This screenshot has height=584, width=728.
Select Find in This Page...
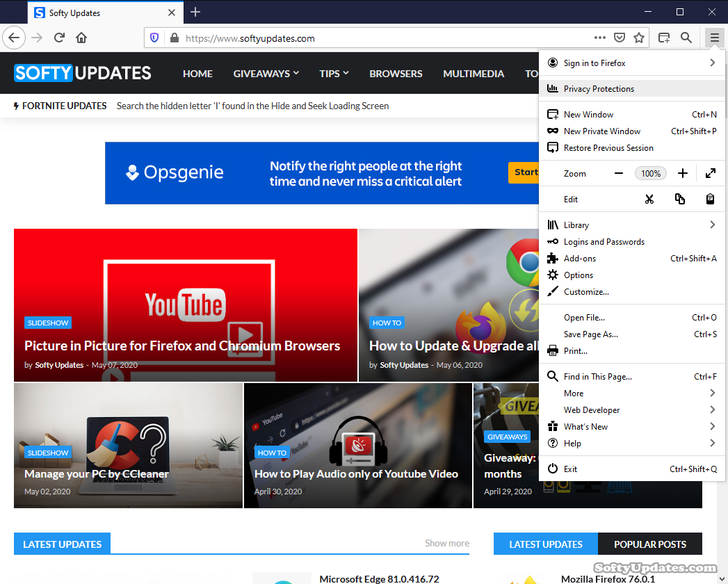pos(632,377)
